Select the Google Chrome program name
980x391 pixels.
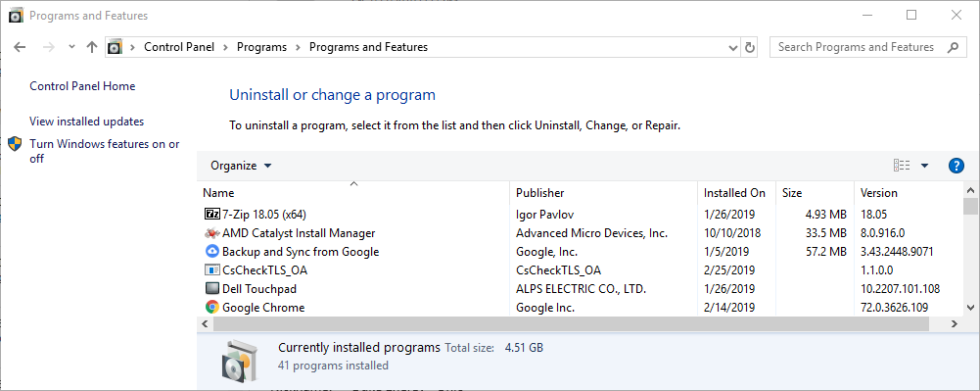(x=263, y=307)
